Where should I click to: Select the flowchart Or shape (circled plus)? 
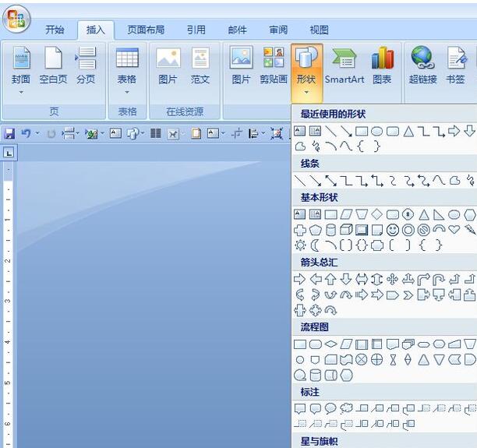377,360
